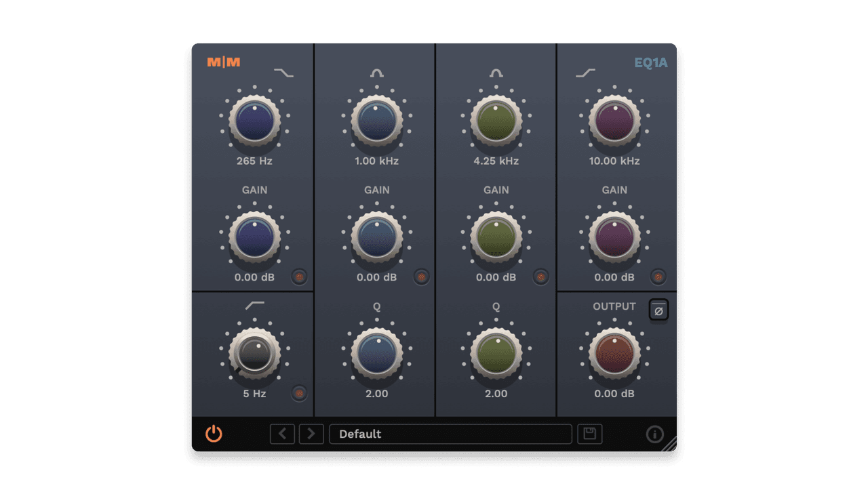Click the save preset disk icon
This screenshot has height=488, width=868.
[589, 434]
